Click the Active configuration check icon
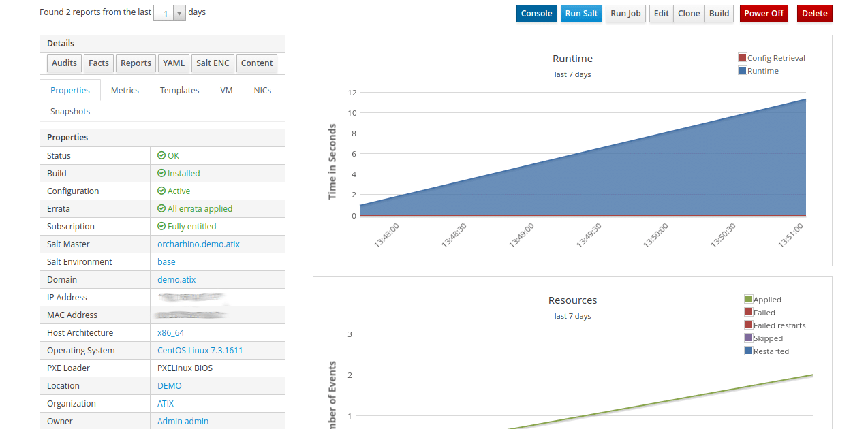 [161, 191]
